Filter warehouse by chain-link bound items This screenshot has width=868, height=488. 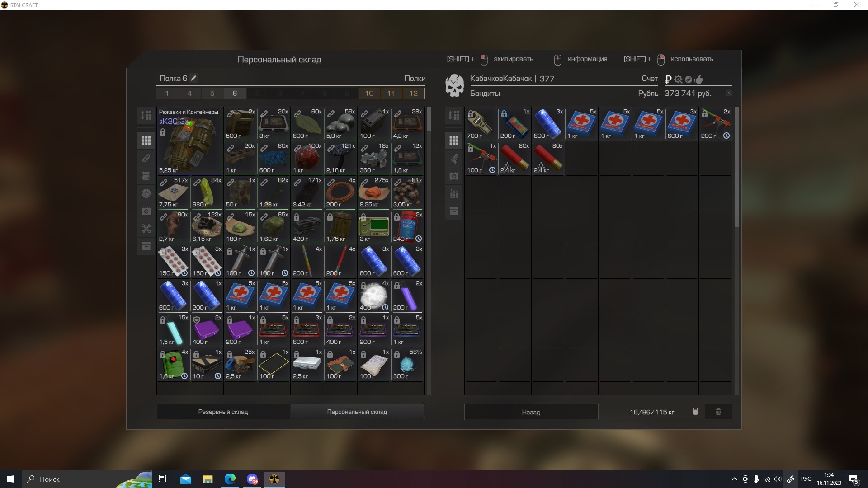(x=146, y=159)
